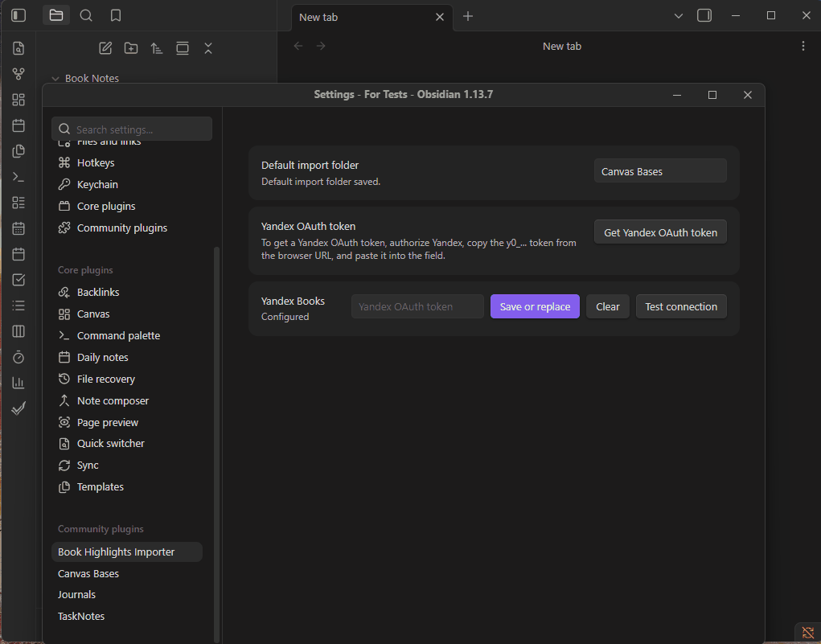This screenshot has width=821, height=644.
Task: Open quick switcher ribbon icon
Action: point(18,48)
